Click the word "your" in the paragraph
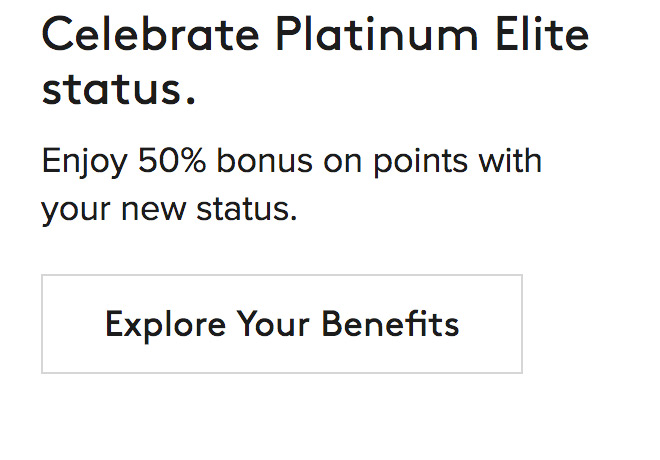The image size is (660, 460). tap(78, 212)
